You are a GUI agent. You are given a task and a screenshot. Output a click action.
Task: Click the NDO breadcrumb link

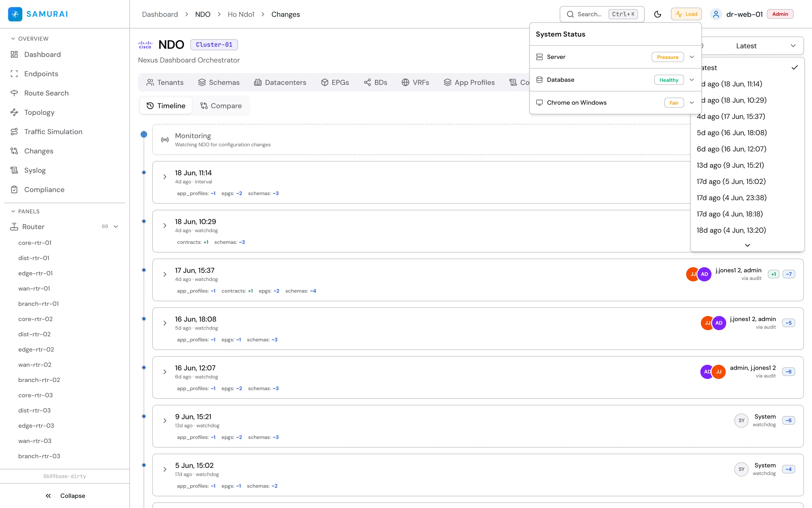click(x=203, y=14)
